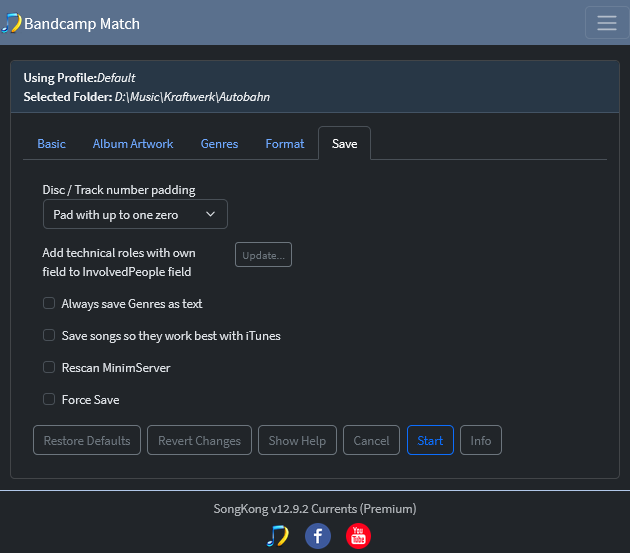Start the Bandcamp Match task

coord(430,440)
